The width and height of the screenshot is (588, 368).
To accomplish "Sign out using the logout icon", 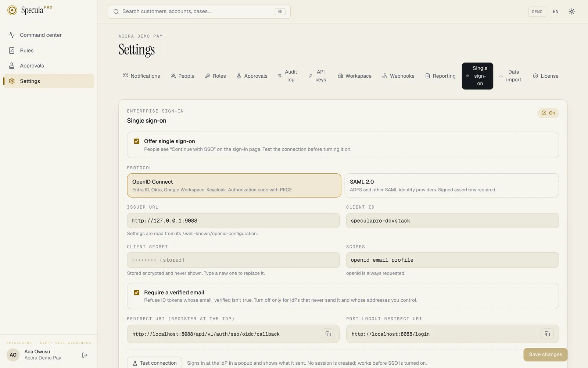I will pyautogui.click(x=85, y=355).
